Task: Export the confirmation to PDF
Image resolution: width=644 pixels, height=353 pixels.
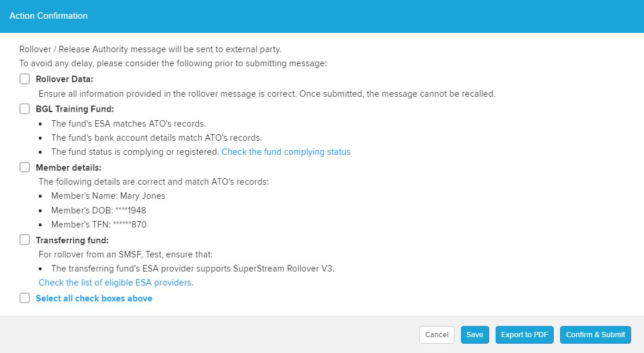Action: 524,335
